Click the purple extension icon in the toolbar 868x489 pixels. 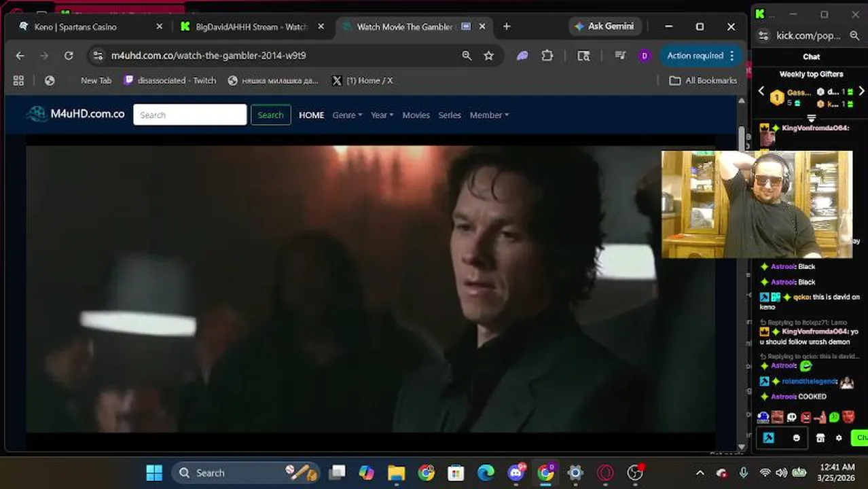522,56
